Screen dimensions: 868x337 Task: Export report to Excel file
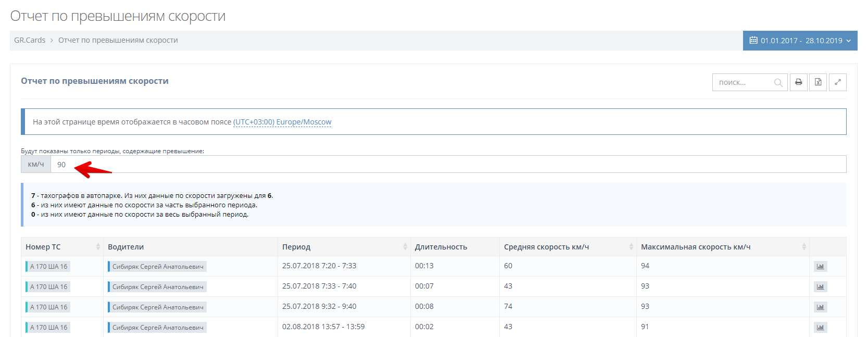[818, 82]
